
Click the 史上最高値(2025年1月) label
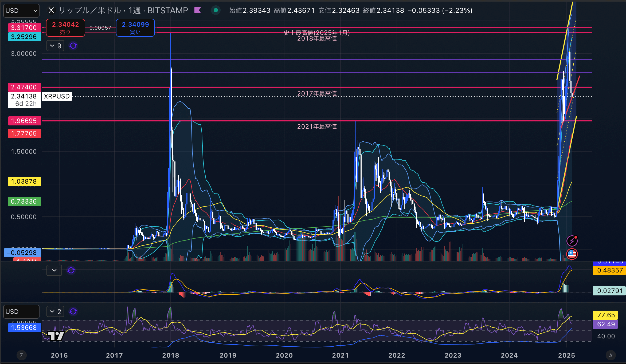pos(317,33)
